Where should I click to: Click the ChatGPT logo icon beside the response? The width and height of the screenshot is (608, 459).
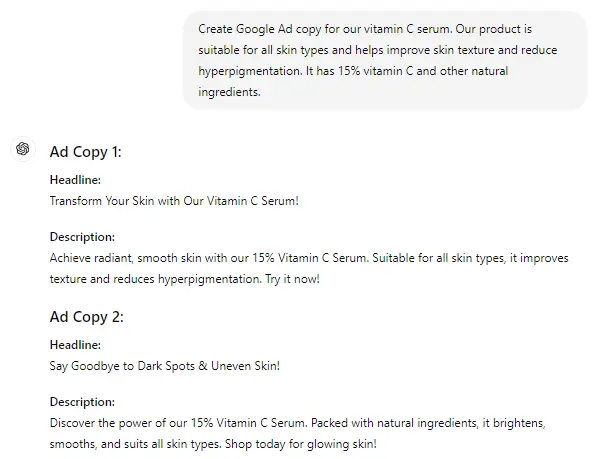(22, 149)
